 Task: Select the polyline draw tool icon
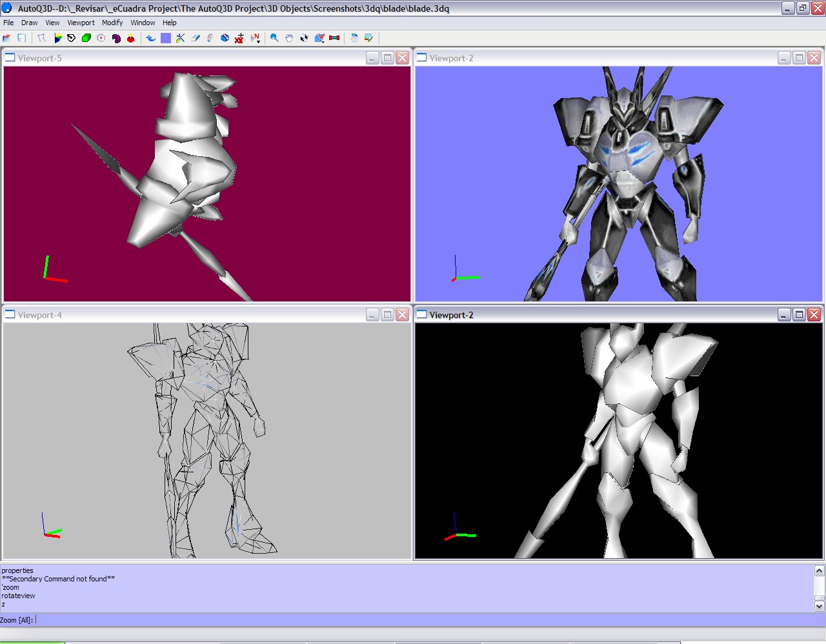click(x=42, y=38)
